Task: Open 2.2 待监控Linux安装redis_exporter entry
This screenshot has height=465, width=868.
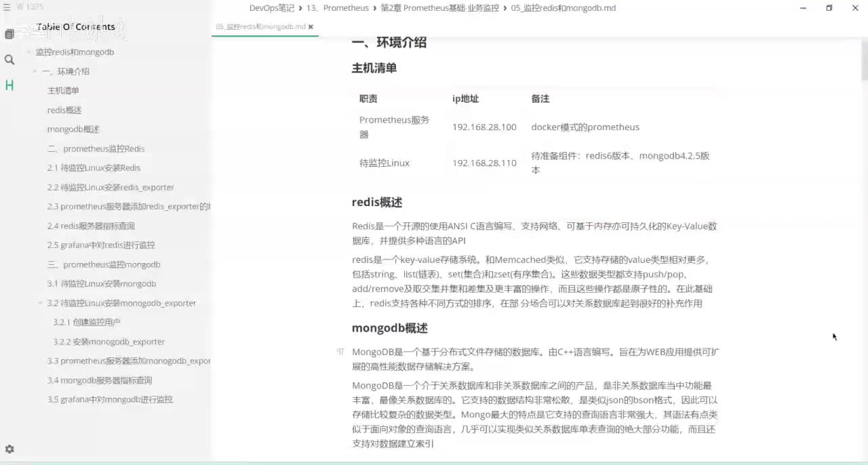Action: click(x=111, y=187)
